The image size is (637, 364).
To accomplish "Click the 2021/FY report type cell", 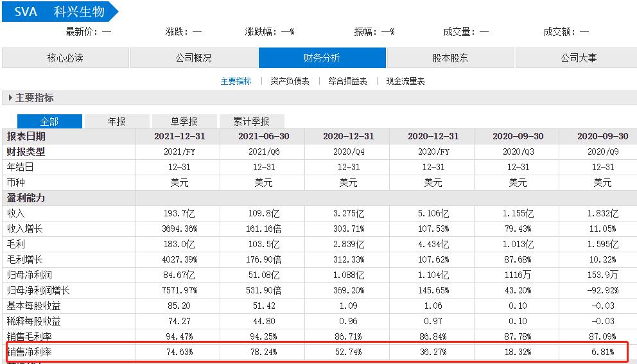I will [180, 152].
